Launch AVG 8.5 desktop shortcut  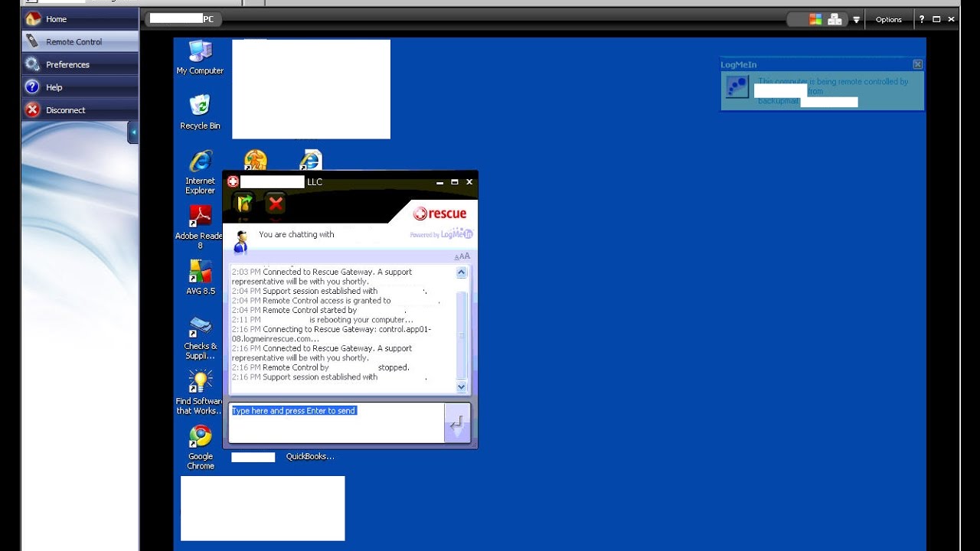pyautogui.click(x=200, y=278)
